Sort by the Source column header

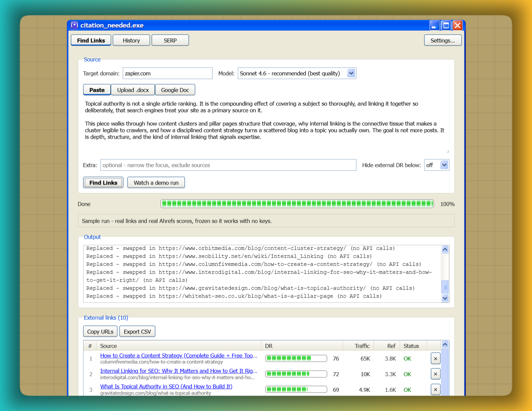[x=179, y=346]
